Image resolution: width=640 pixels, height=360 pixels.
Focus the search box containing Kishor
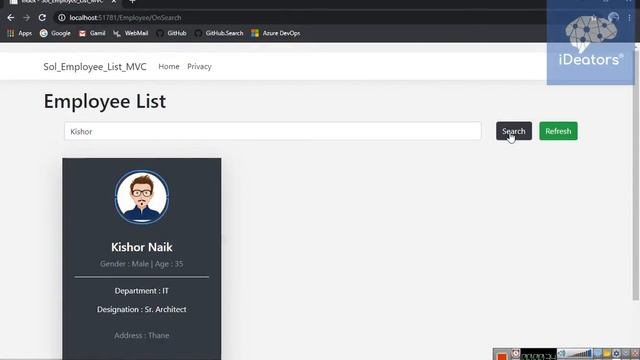click(x=273, y=131)
